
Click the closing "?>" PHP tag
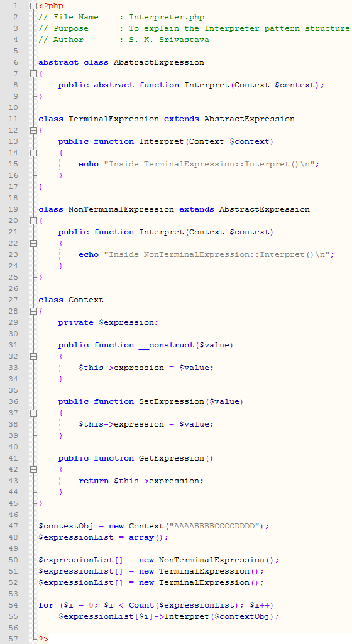(43, 639)
